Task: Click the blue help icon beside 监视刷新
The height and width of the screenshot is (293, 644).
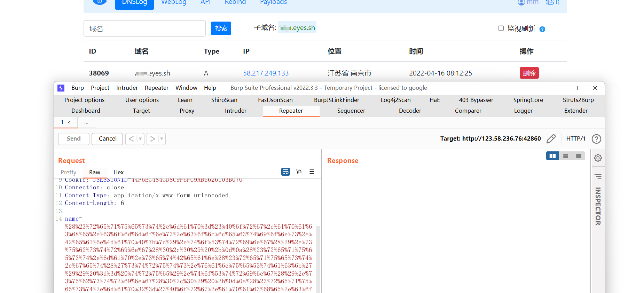Action: pos(542,29)
